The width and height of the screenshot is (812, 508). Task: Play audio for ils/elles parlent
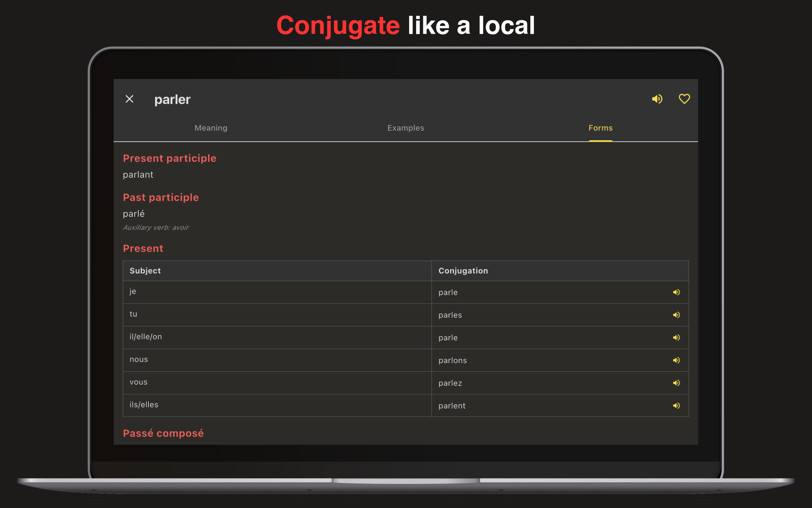pos(676,406)
